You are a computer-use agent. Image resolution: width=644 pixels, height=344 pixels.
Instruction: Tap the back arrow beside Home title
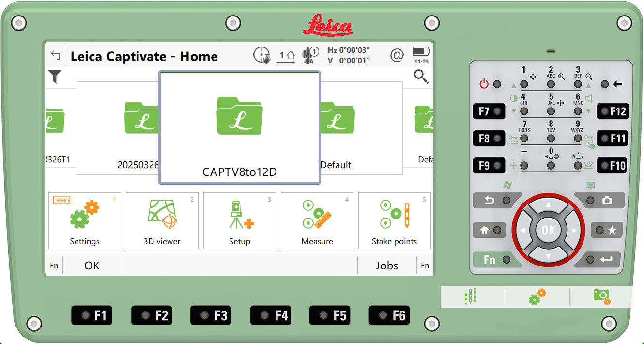tap(56, 56)
